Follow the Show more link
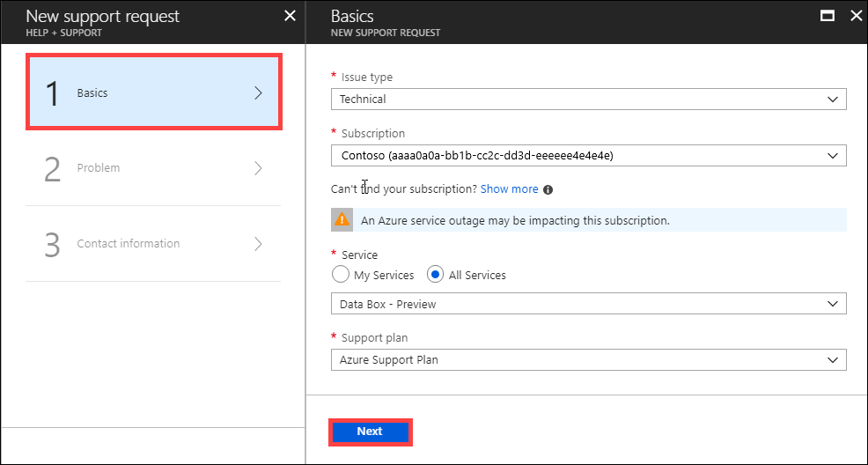This screenshot has height=465, width=868. [x=509, y=189]
